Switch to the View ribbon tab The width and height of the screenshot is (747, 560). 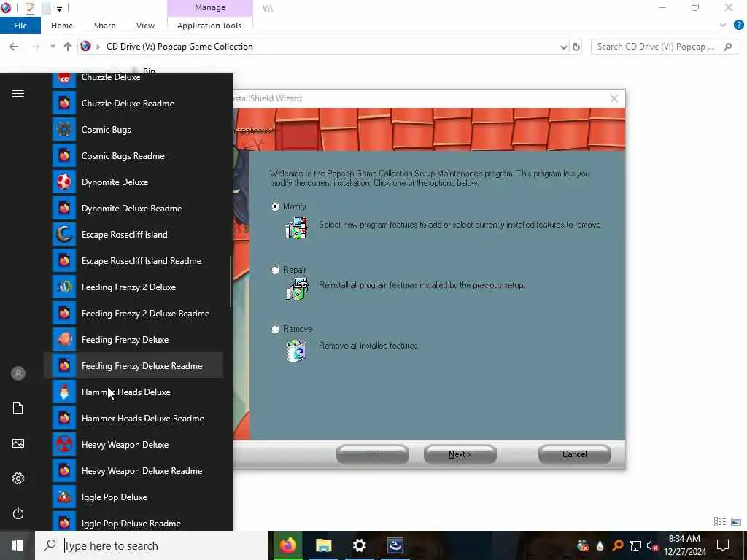(x=145, y=26)
